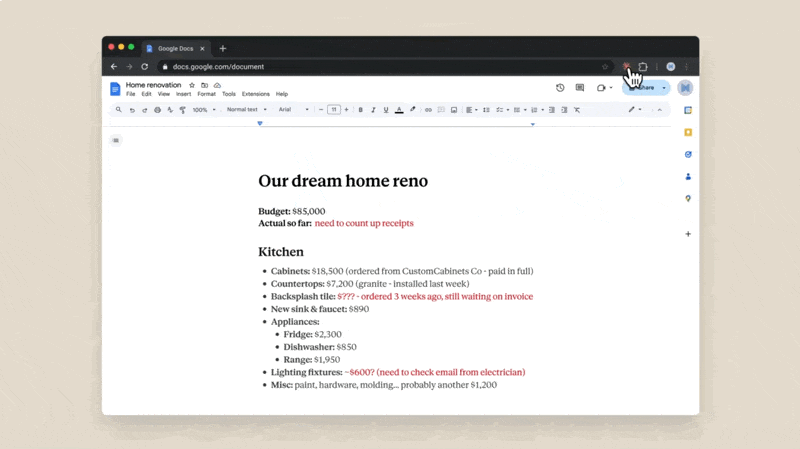Insert a link
The image size is (800, 449).
[428, 110]
